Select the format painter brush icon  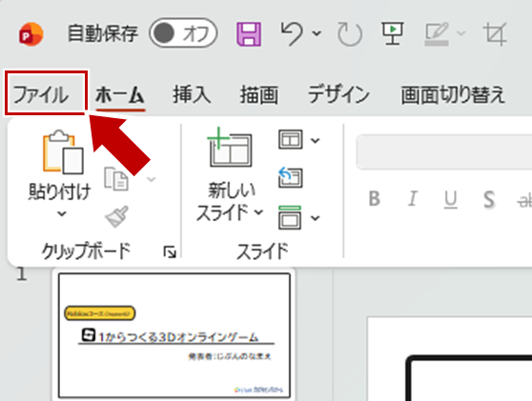point(116,216)
